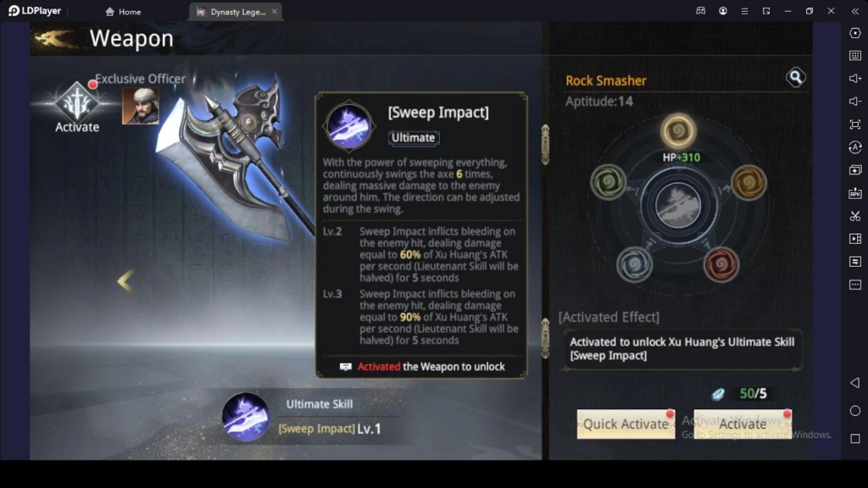Select the grey swirl rune node
This screenshot has width=868, height=488.
[x=634, y=264]
